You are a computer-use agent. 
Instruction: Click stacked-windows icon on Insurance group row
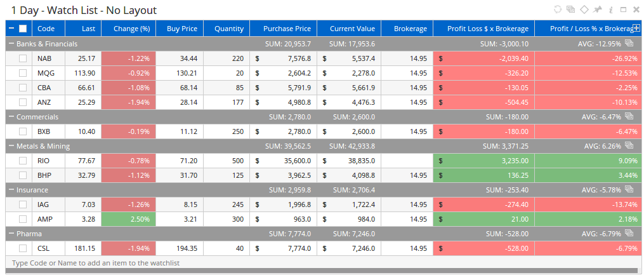[629, 189]
